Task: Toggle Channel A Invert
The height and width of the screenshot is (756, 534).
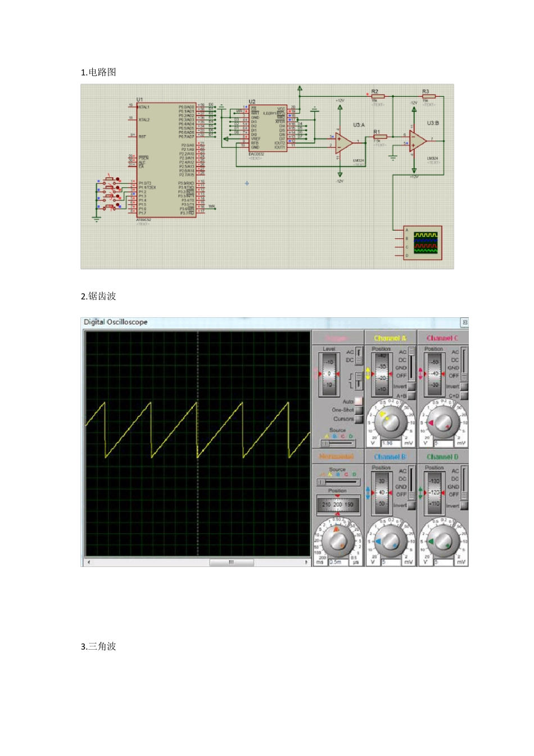Action: (x=411, y=387)
